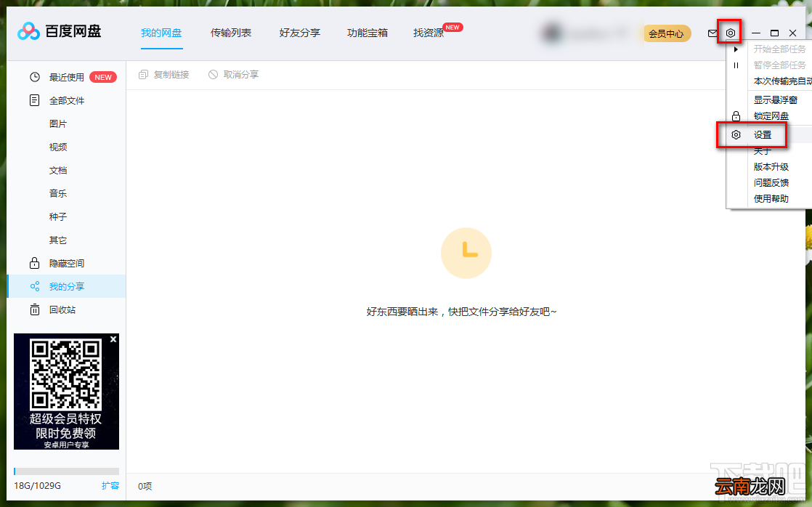Close the QR code advertisement
Viewport: 812px width, 507px height.
pyautogui.click(x=113, y=339)
